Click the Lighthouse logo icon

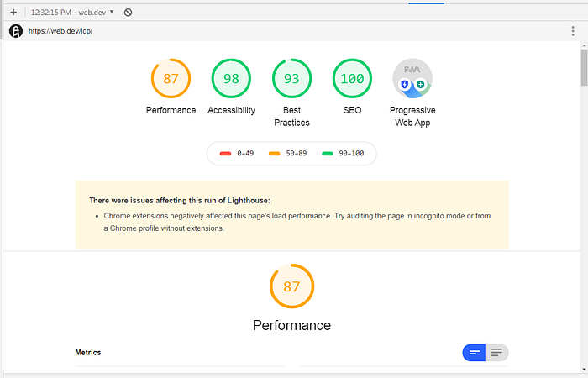coord(16,31)
